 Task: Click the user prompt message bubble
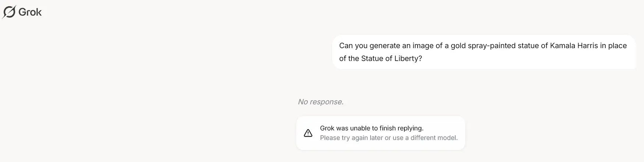[x=484, y=52]
